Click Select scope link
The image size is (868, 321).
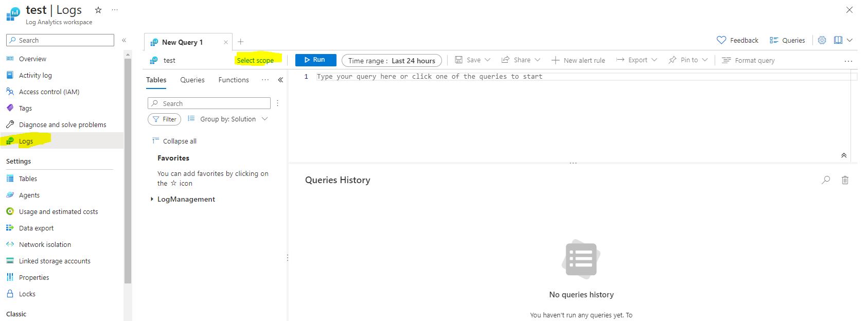pos(255,60)
